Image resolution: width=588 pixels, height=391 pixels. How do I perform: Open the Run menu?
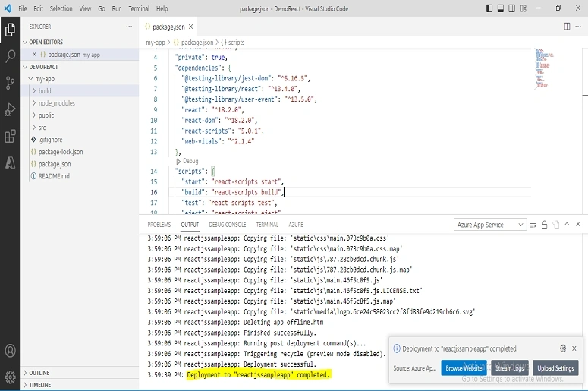point(117,8)
